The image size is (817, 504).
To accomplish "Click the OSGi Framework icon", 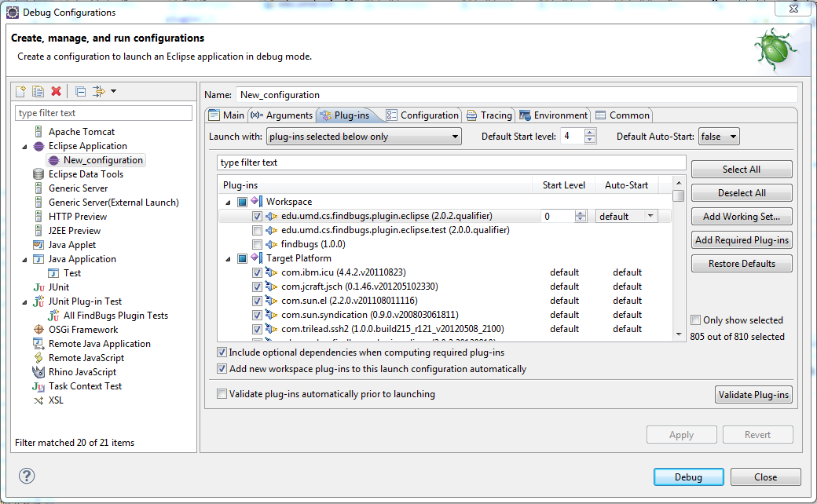I will [x=38, y=330].
